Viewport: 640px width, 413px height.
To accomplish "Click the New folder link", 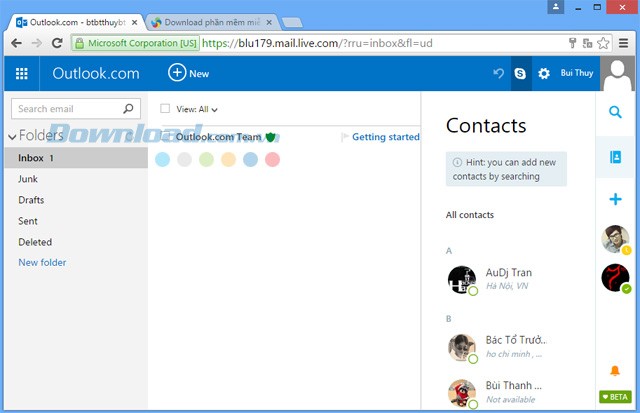I will pos(42,262).
